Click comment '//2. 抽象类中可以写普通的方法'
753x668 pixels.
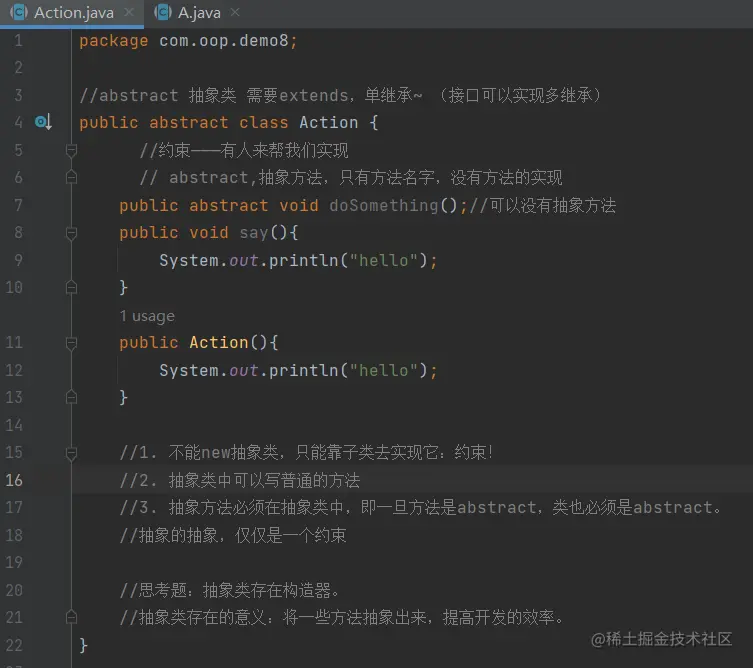[x=240, y=480]
